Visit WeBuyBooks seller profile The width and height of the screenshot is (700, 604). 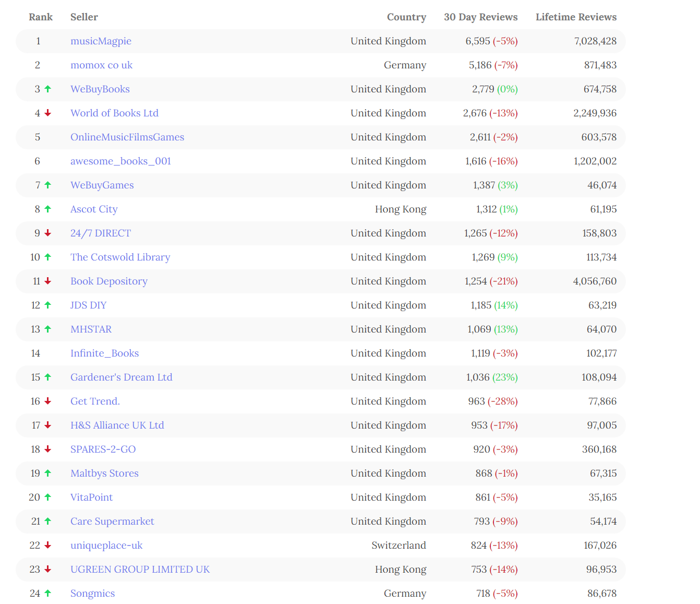point(100,89)
